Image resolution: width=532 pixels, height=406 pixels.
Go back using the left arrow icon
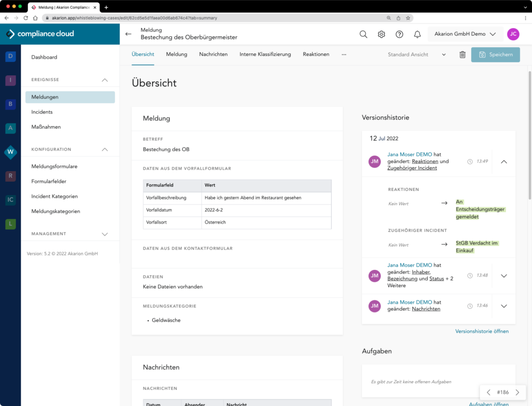tap(129, 34)
